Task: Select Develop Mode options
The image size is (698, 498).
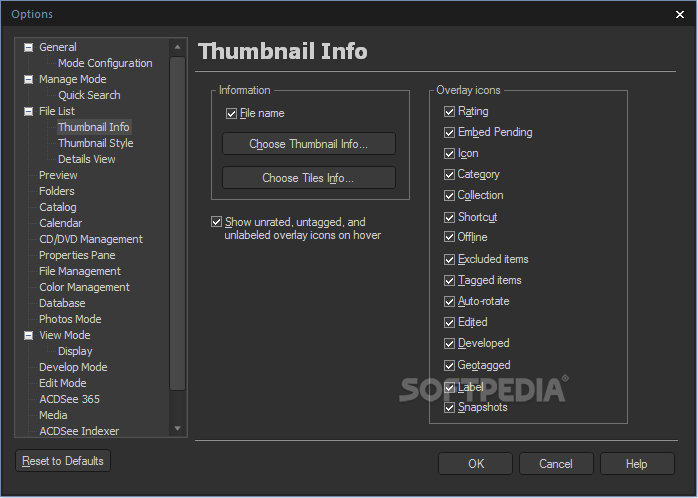Action: [x=73, y=367]
